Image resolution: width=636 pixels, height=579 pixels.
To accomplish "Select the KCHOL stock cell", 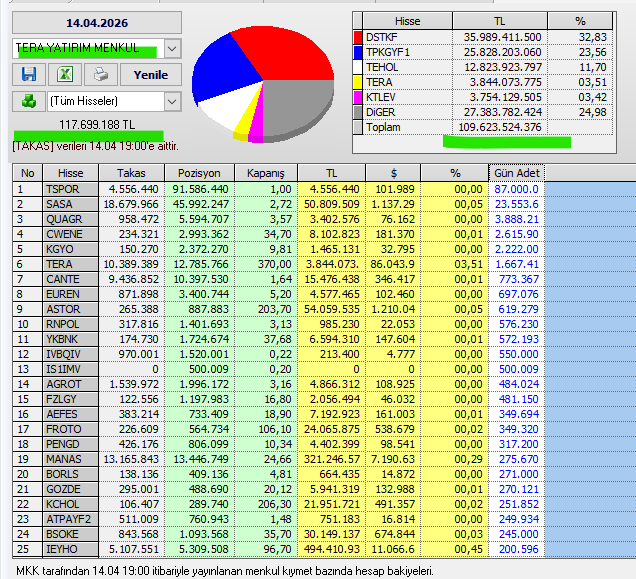I will [x=71, y=505].
